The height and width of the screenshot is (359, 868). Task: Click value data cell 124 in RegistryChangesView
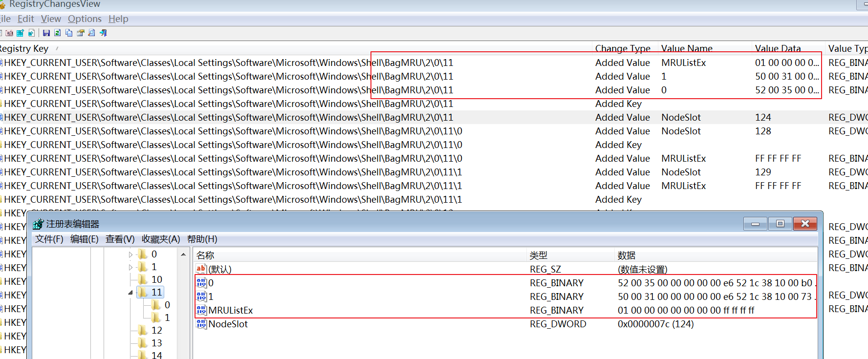[763, 117]
